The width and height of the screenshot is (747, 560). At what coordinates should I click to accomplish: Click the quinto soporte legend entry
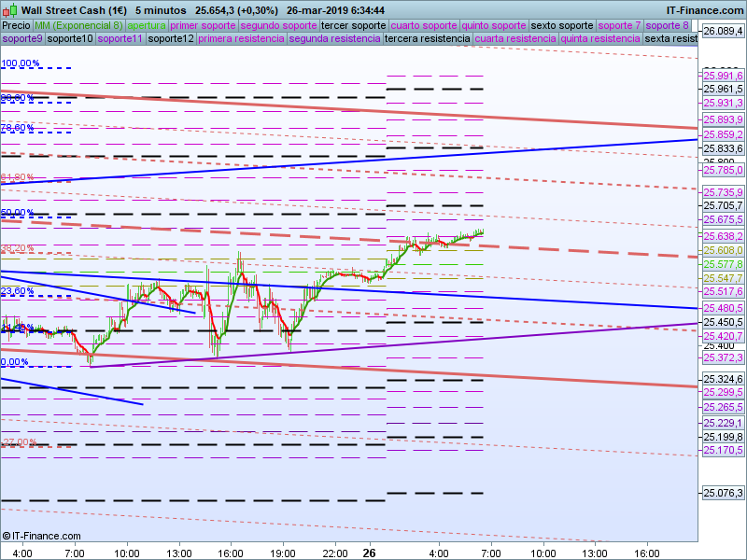click(494, 25)
